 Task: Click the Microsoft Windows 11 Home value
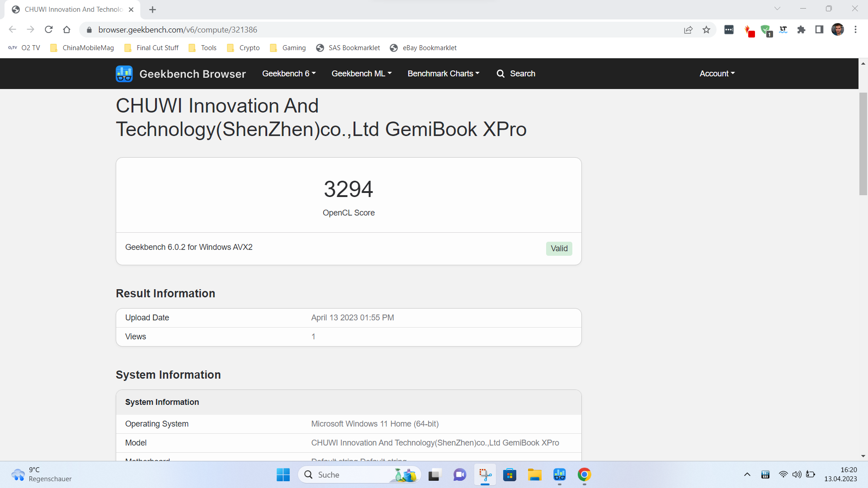375,424
